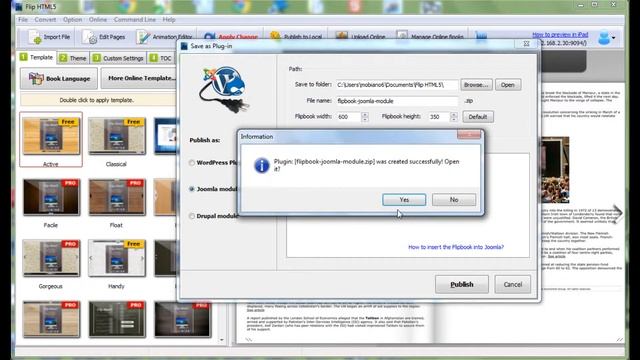640x360 pixels.
Task: Open the 'How to preview in iPad' link
Action: pyautogui.click(x=560, y=35)
